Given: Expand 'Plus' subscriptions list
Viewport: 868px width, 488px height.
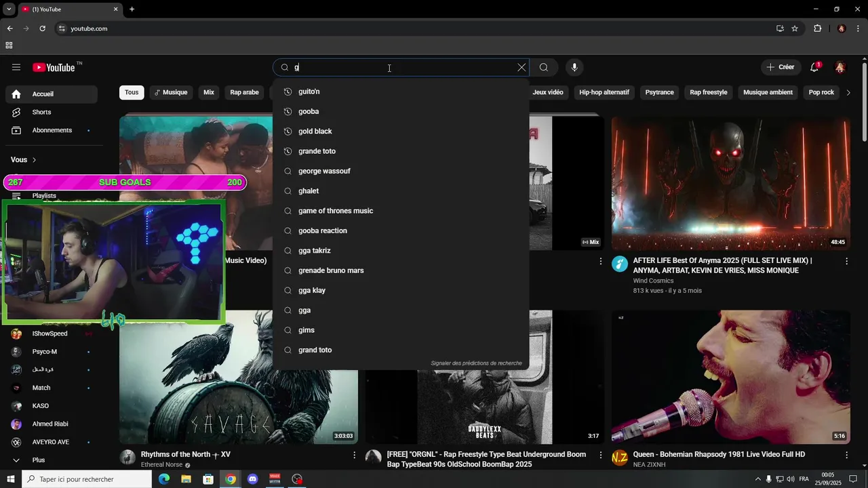Looking at the screenshot, I should (52, 460).
